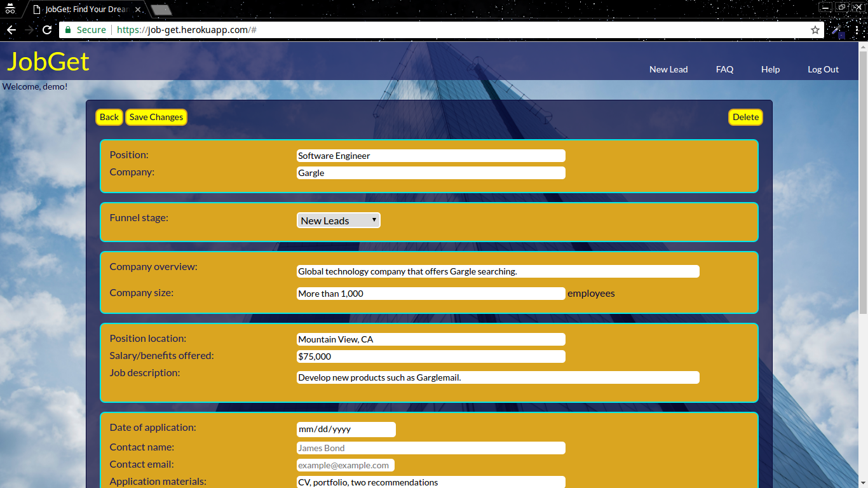This screenshot has height=488, width=868.
Task: Click the 'Salary/benefits offered:' label
Action: (x=161, y=356)
